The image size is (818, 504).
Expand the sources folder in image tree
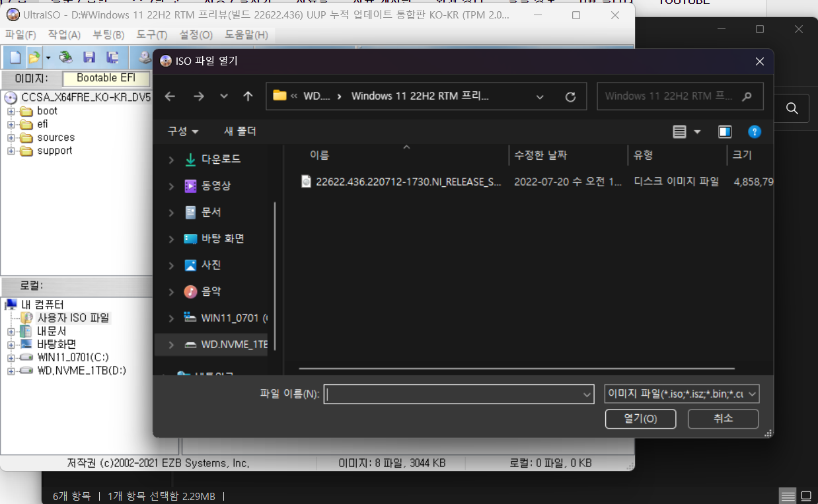click(11, 137)
